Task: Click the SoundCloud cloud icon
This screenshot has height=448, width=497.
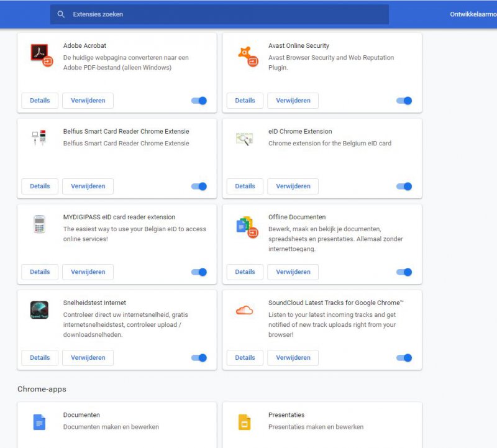Action: click(x=245, y=310)
